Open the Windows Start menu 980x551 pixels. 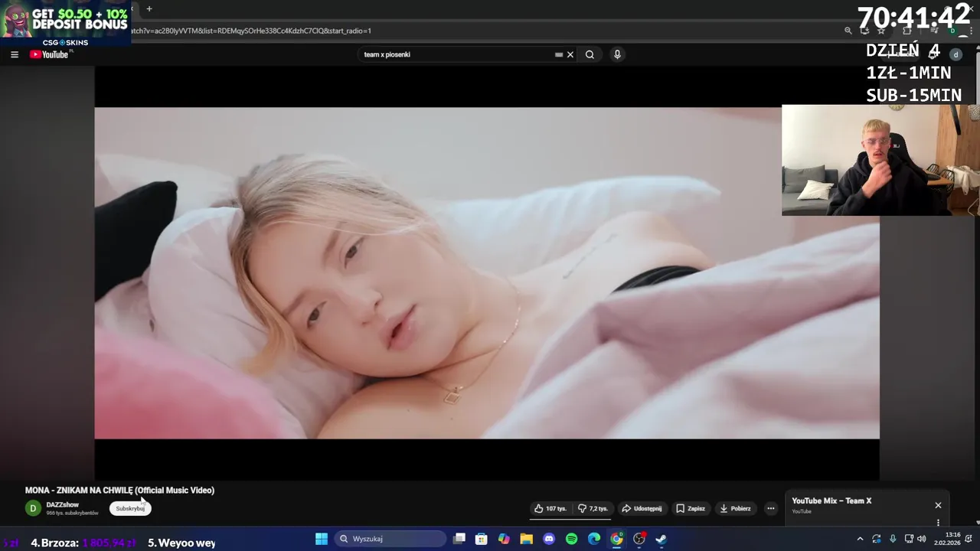(x=322, y=539)
